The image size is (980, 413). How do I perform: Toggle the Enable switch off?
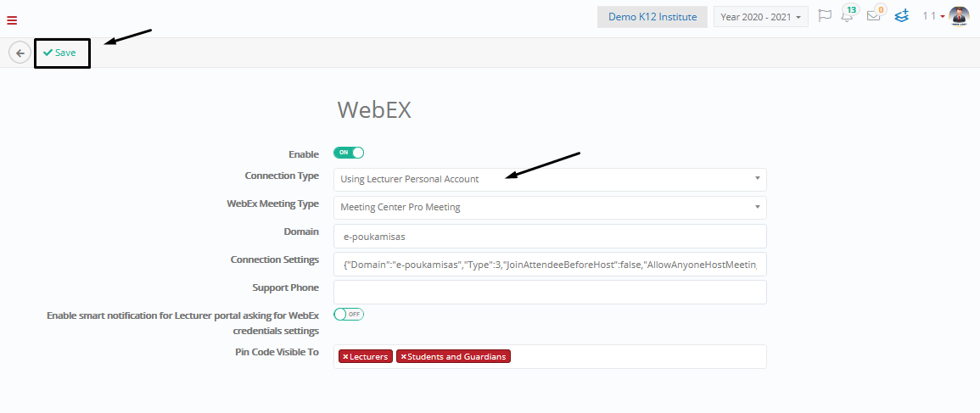click(349, 153)
